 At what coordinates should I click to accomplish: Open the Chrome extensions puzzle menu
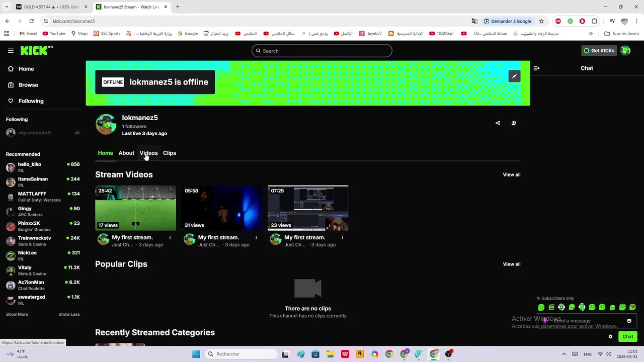(x=595, y=21)
